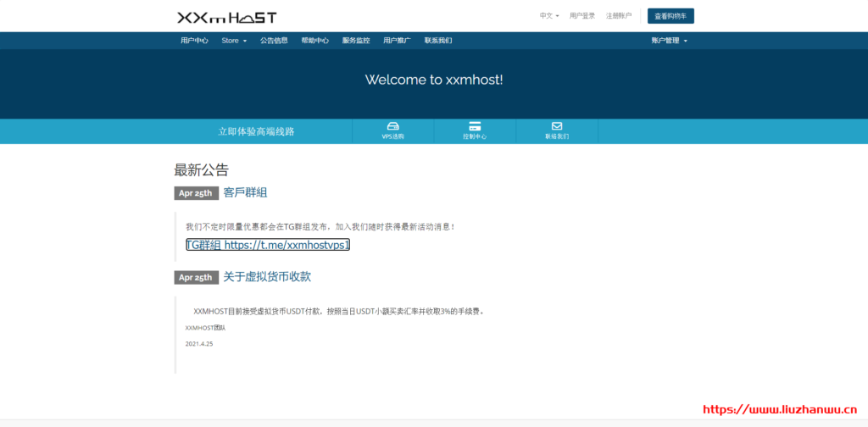Open the 公告信息 menu item
The height and width of the screenshot is (427, 868).
(x=274, y=41)
